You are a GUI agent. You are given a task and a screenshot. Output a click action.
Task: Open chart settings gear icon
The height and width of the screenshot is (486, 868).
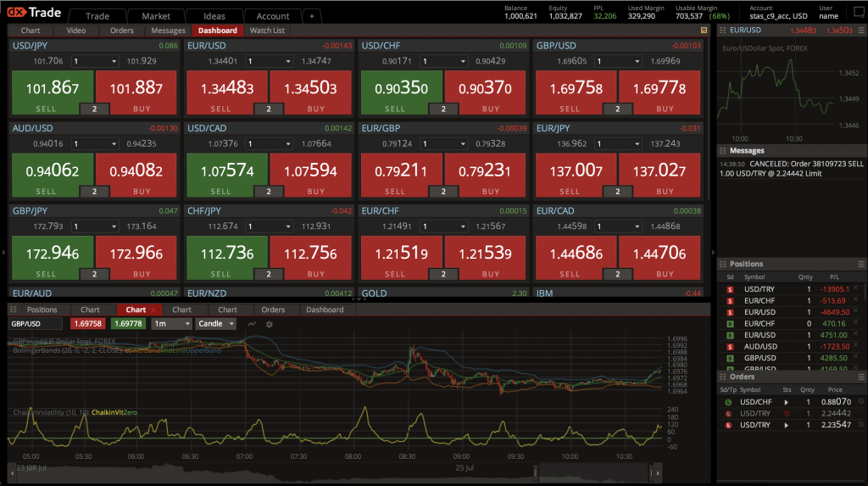click(270, 324)
